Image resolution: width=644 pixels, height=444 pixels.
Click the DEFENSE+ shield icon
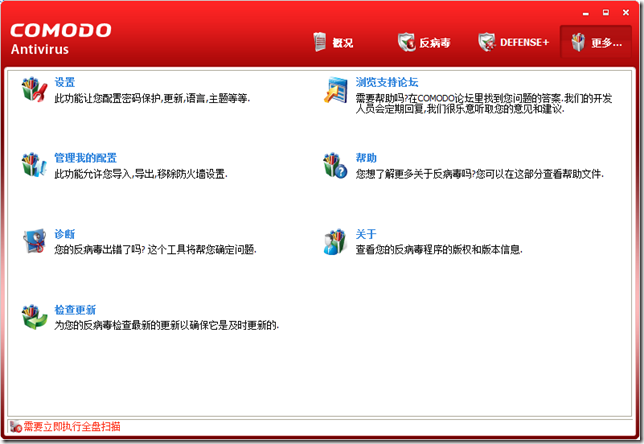[x=487, y=42]
